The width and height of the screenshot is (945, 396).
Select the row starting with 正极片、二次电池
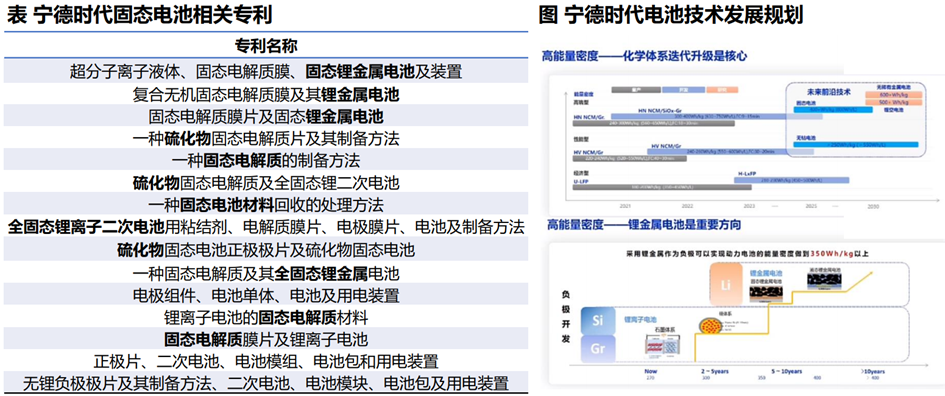pyautogui.click(x=266, y=361)
